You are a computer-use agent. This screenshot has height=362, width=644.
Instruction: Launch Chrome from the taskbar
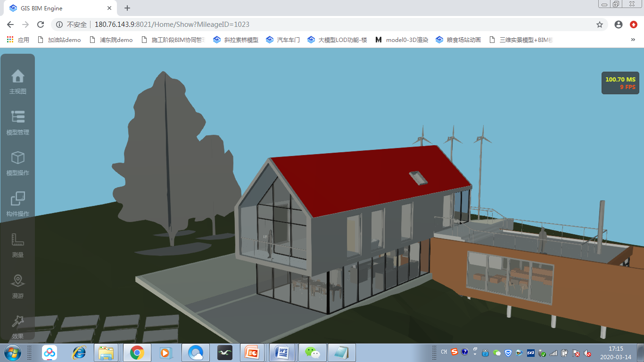pos(137,352)
